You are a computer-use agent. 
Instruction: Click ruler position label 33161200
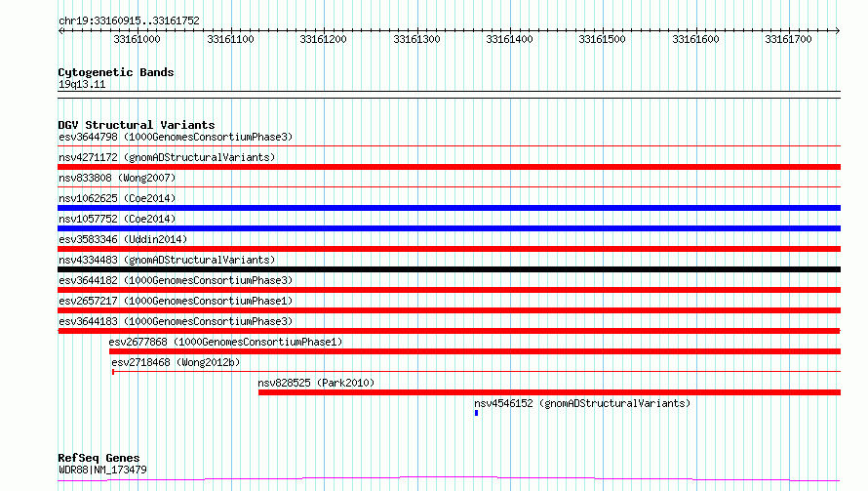point(323,39)
